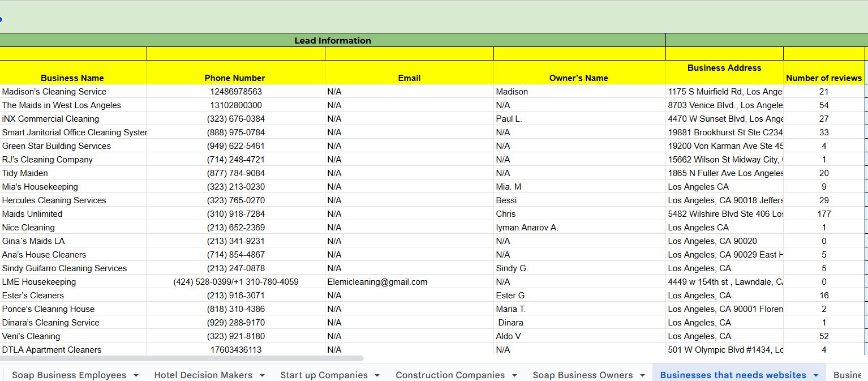Expand the Soap Business Employees tab dropdown arrow

click(136, 375)
